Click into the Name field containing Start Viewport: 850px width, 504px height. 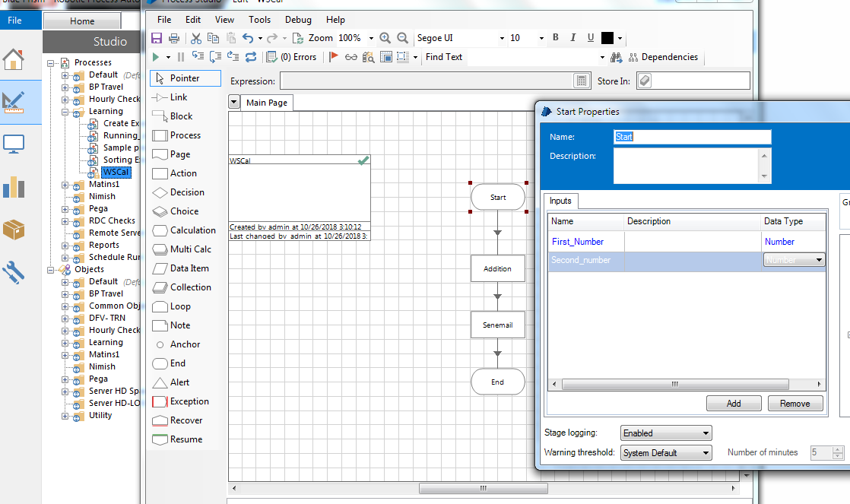[x=693, y=137]
